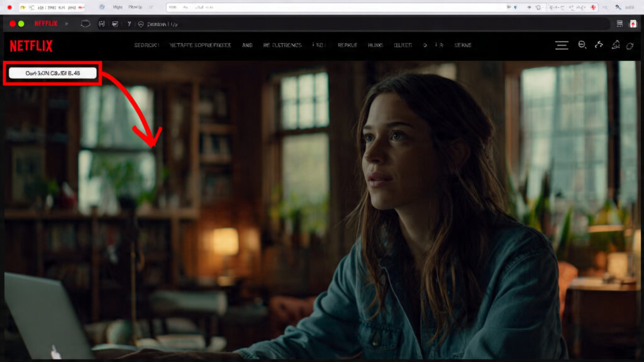
Task: Click the yellow minimize traffic light
Action: (x=21, y=24)
